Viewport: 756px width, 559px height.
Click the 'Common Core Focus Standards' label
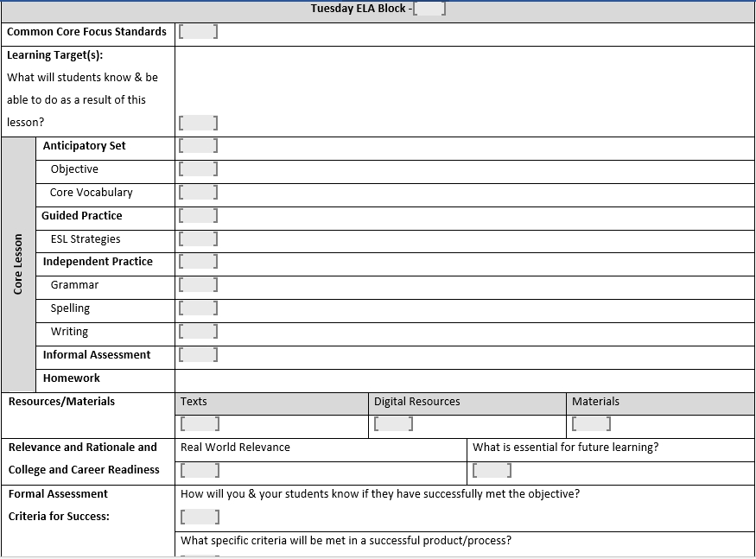(x=86, y=32)
